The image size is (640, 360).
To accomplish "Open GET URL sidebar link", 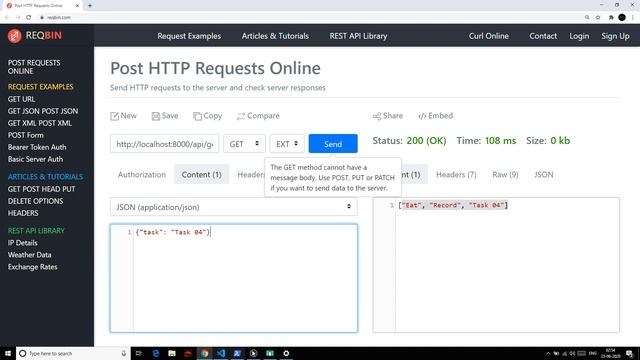I will pyautogui.click(x=21, y=99).
